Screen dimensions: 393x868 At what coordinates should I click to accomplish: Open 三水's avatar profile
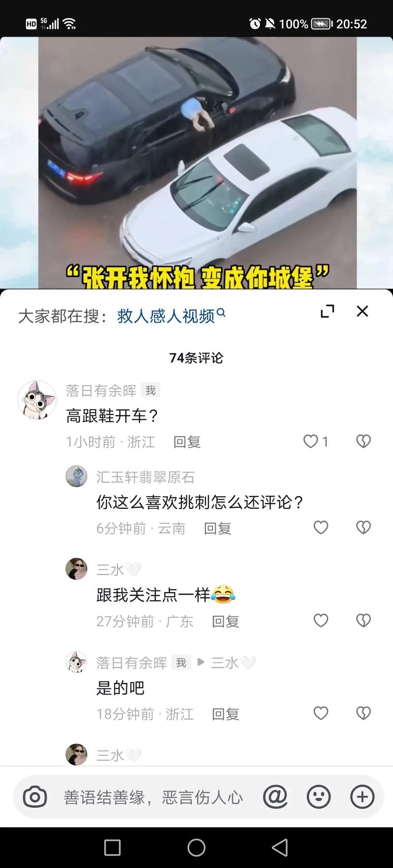76,569
